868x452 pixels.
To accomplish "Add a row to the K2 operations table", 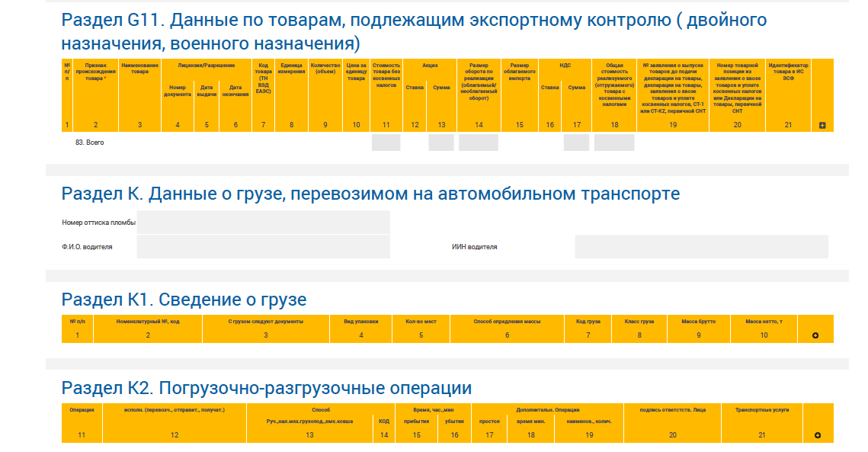I will pyautogui.click(x=818, y=435).
